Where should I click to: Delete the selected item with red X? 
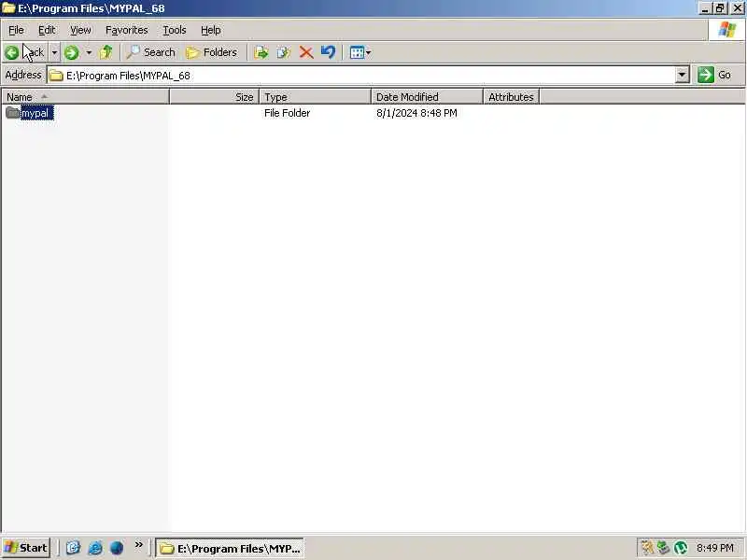pos(306,52)
